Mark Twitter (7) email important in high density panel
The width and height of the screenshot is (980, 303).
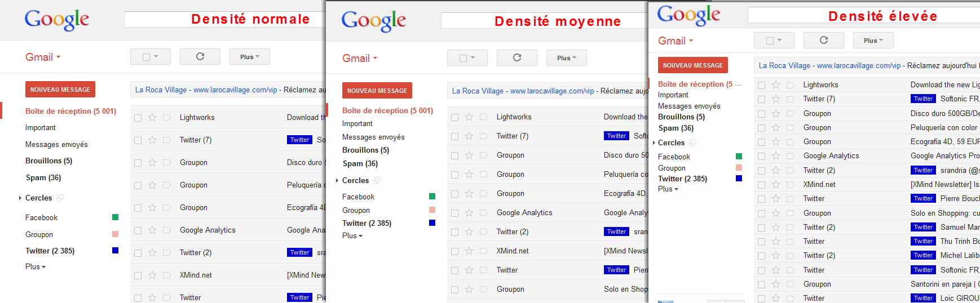[x=790, y=99]
